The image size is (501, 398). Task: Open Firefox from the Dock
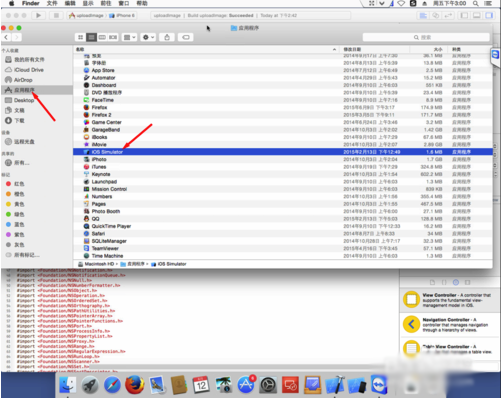134,385
